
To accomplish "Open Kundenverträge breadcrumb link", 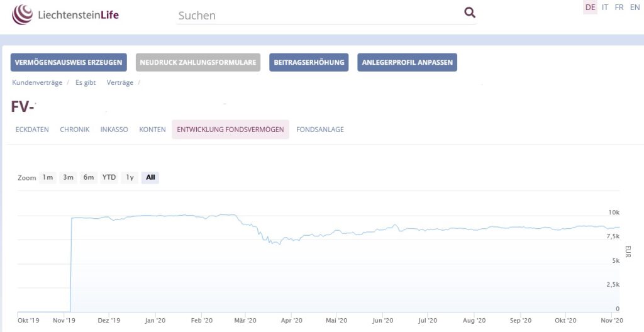I will tap(37, 82).
